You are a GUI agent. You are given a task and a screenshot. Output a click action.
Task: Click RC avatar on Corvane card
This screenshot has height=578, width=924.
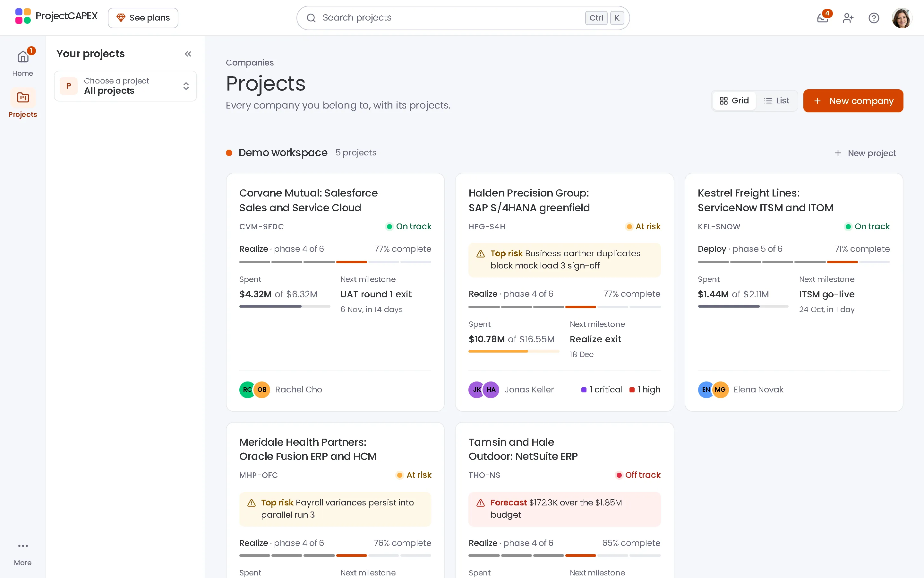(246, 390)
